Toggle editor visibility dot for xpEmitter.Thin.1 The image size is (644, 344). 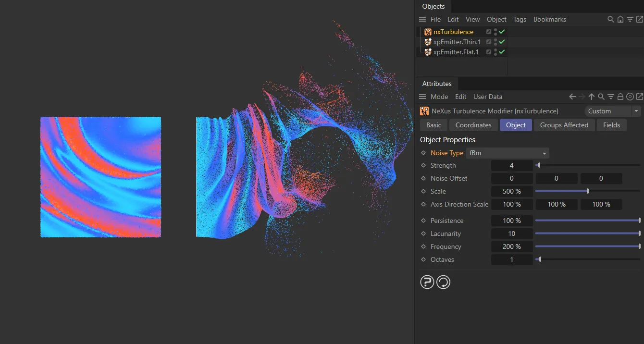tap(495, 40)
